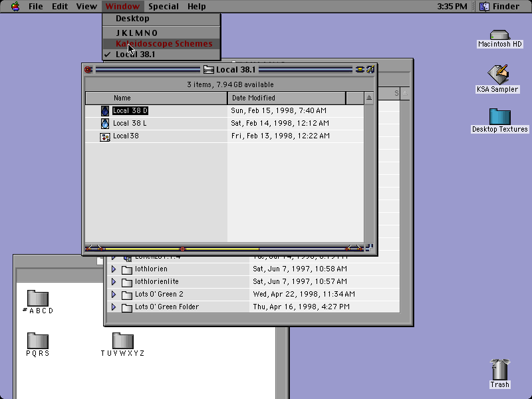Click the Lots O' Green Folder icon
This screenshot has height=399, width=532.
coord(127,307)
